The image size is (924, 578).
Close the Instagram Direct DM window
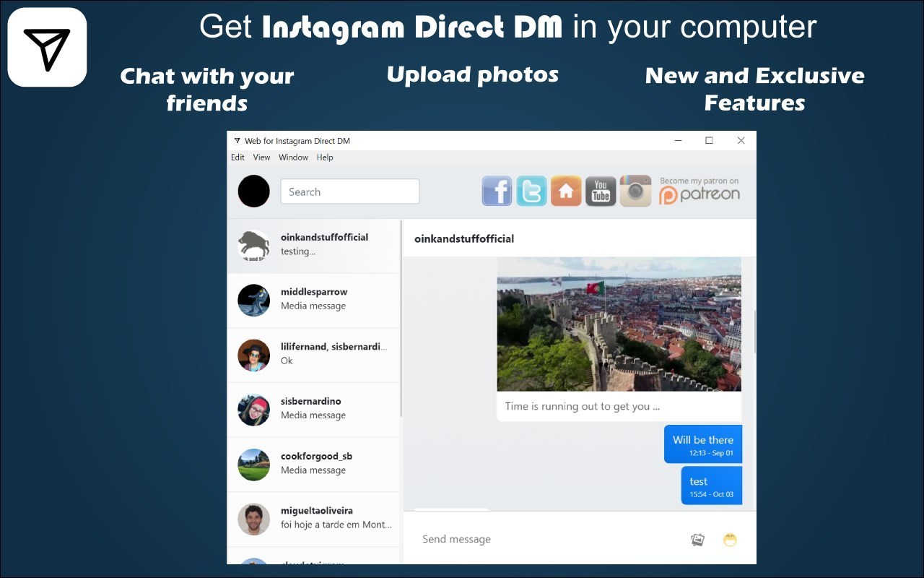741,141
